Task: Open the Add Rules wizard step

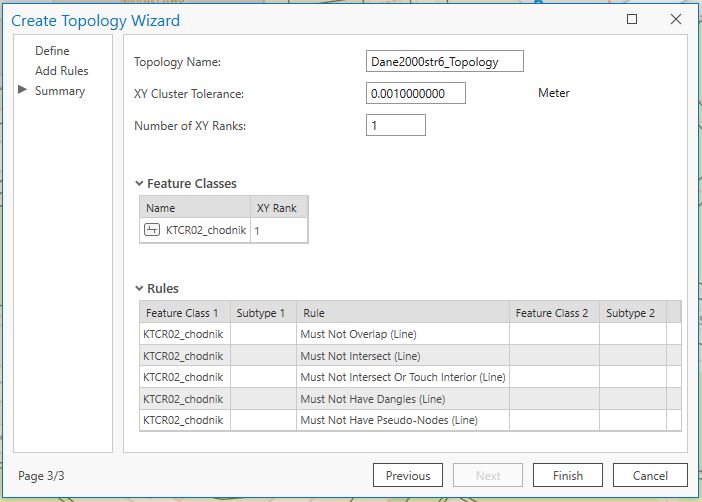Action: (61, 71)
